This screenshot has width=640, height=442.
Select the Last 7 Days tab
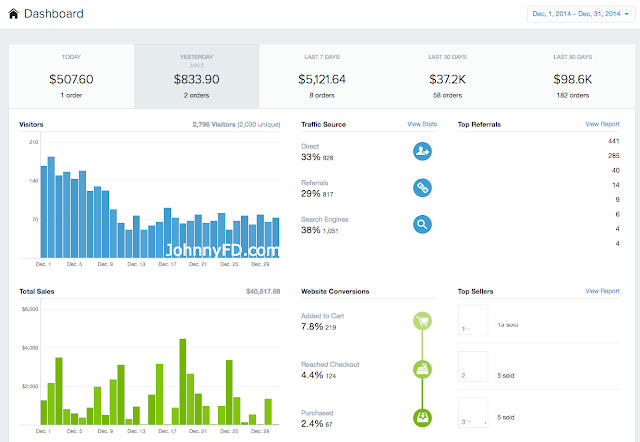[322, 76]
